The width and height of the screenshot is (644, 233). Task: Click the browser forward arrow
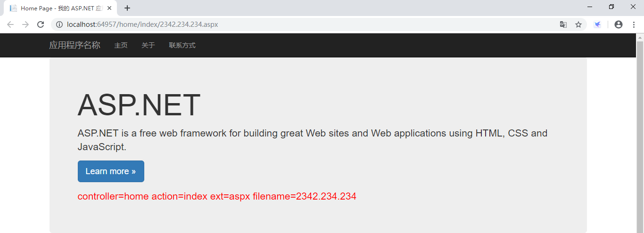pos(25,24)
